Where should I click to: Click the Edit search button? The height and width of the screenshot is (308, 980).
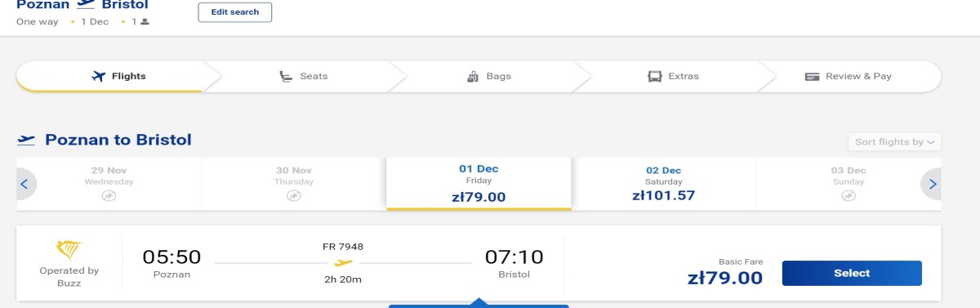[x=235, y=12]
